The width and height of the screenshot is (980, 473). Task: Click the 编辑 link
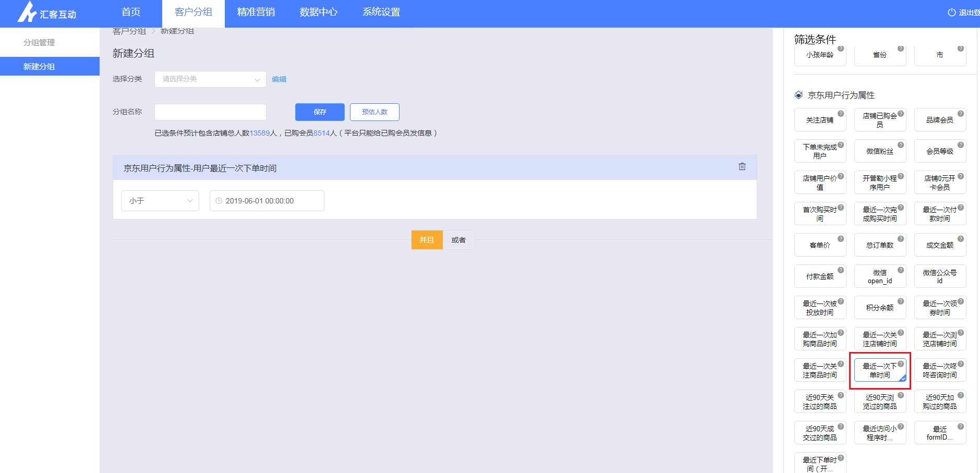[279, 79]
